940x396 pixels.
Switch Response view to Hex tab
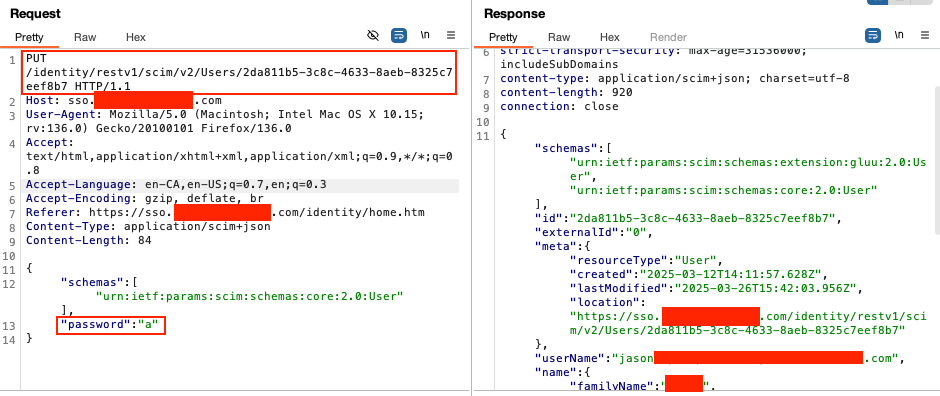610,37
